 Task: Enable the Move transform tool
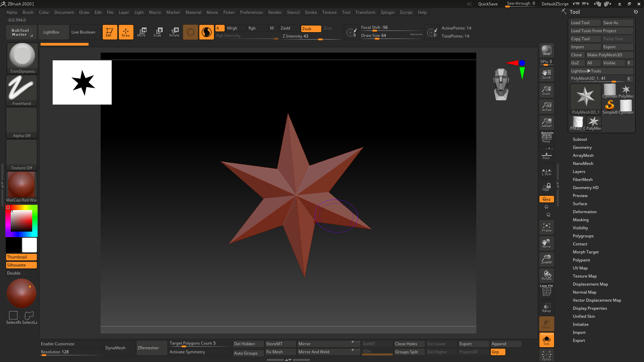143,32
